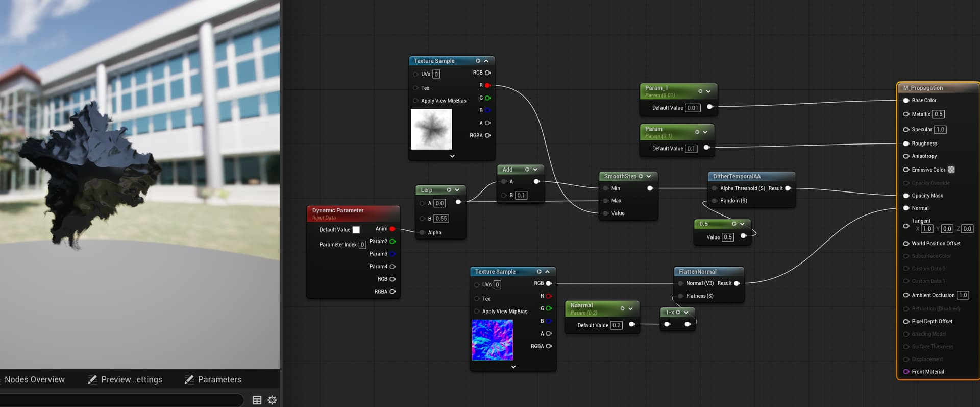Select the FlattenNormal node header
The width and height of the screenshot is (980, 407).
point(697,272)
